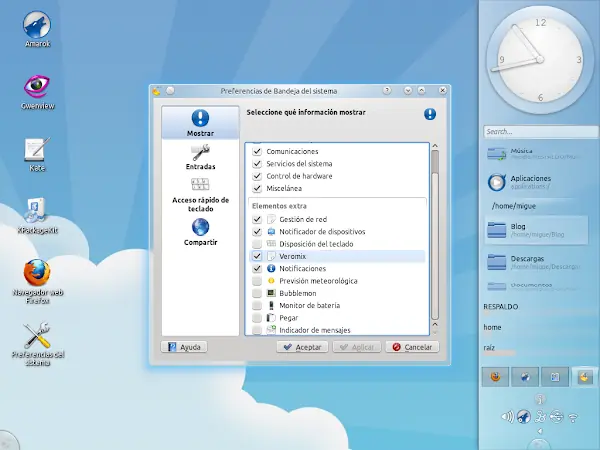This screenshot has height=450, width=600.
Task: Enable Monitor de batería checkbox
Action: point(257,305)
